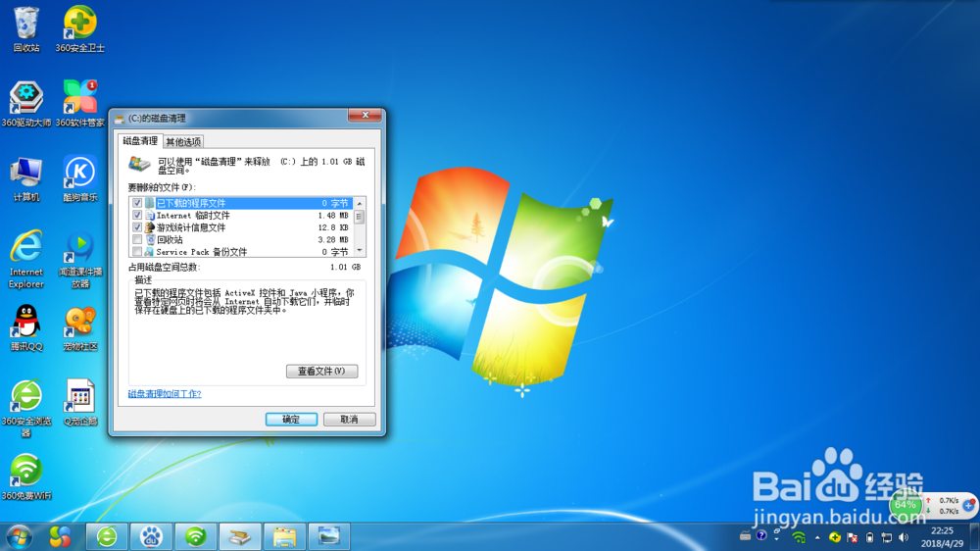The image size is (980, 551).
Task: Click the file list scrollbar thumb
Action: (x=360, y=218)
